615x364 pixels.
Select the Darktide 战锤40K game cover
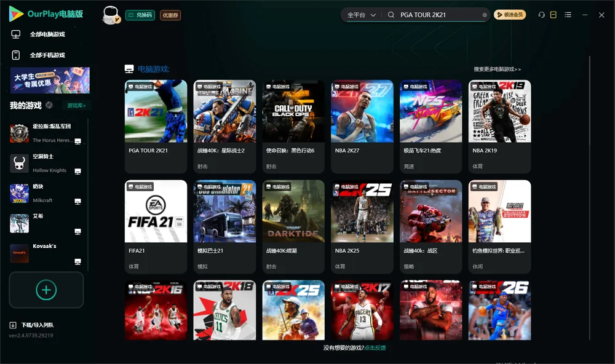(293, 212)
